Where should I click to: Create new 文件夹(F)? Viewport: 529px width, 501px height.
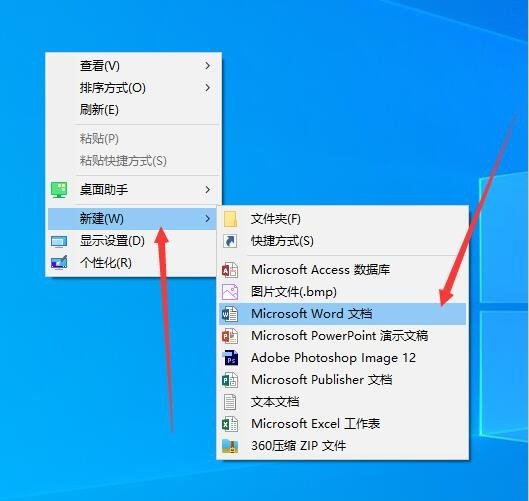tap(342, 219)
